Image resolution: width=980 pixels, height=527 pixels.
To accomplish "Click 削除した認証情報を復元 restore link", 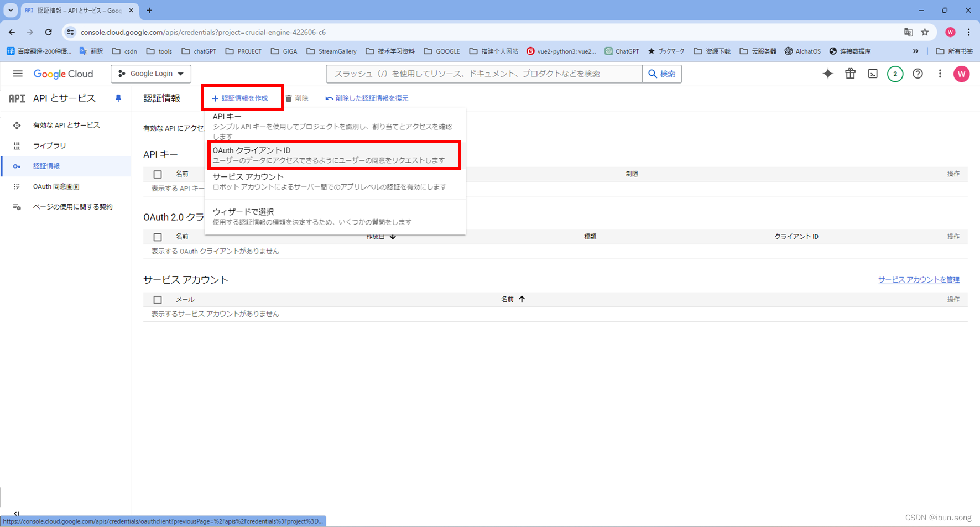I will 367,98.
